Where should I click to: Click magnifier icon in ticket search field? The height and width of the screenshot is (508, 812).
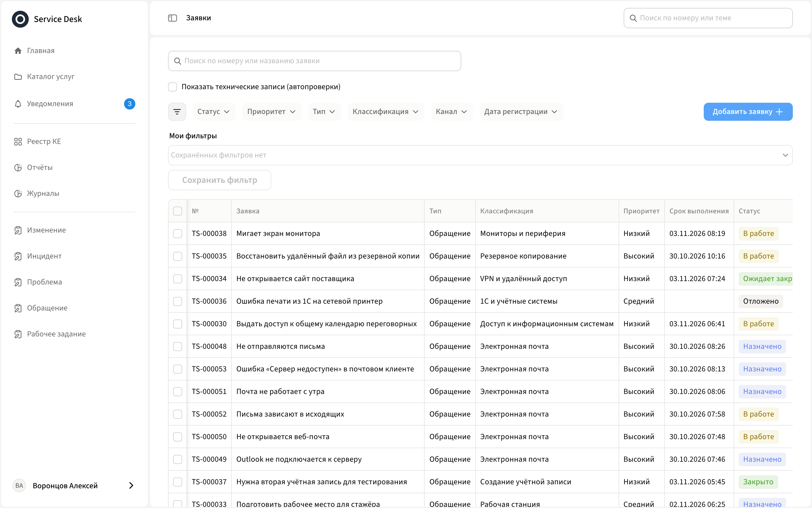pyautogui.click(x=178, y=61)
